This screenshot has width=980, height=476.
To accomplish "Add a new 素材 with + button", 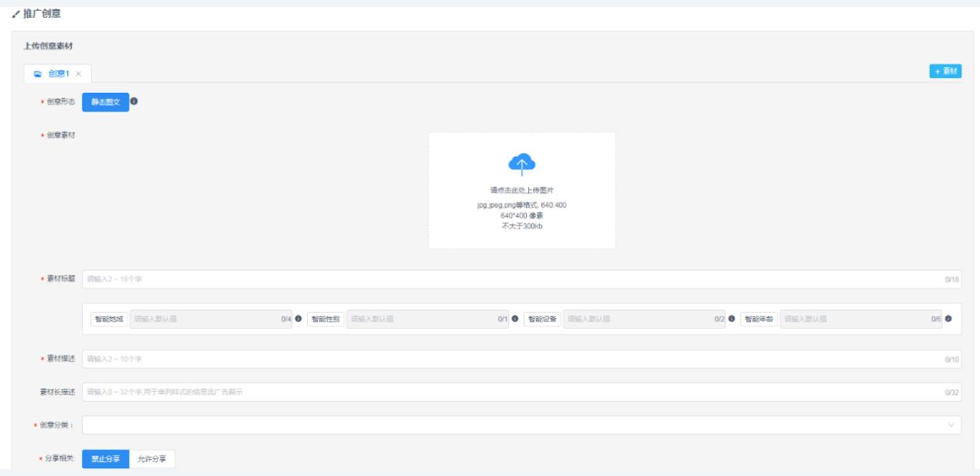I will pos(945,71).
